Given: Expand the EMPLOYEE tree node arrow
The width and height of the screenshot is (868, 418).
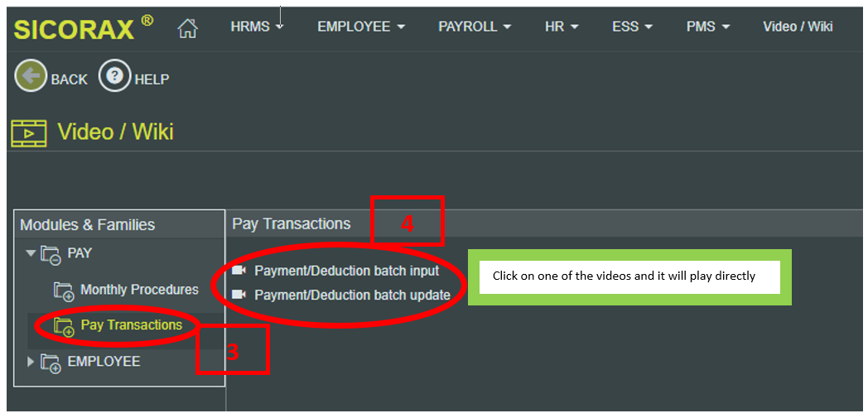Looking at the screenshot, I should [31, 362].
